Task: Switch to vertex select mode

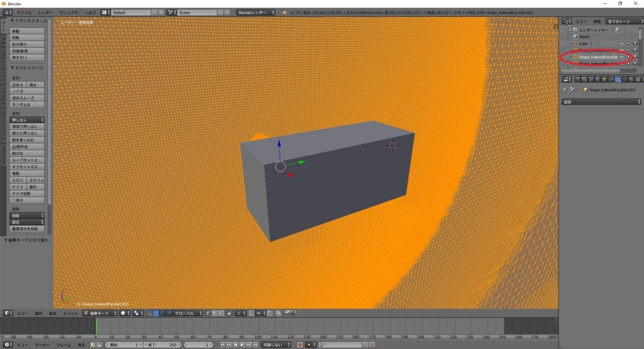Action: coord(208,313)
